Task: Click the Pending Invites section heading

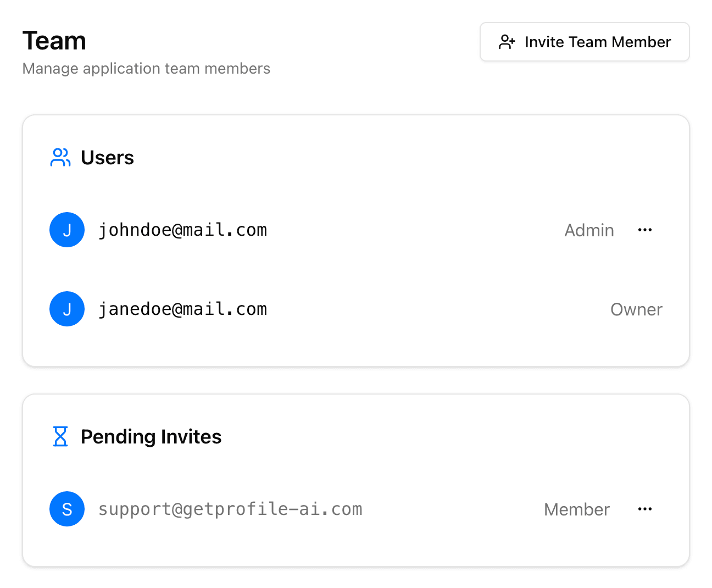Action: [151, 437]
